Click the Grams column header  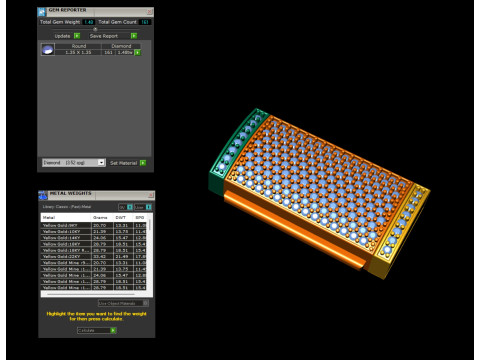click(x=100, y=217)
